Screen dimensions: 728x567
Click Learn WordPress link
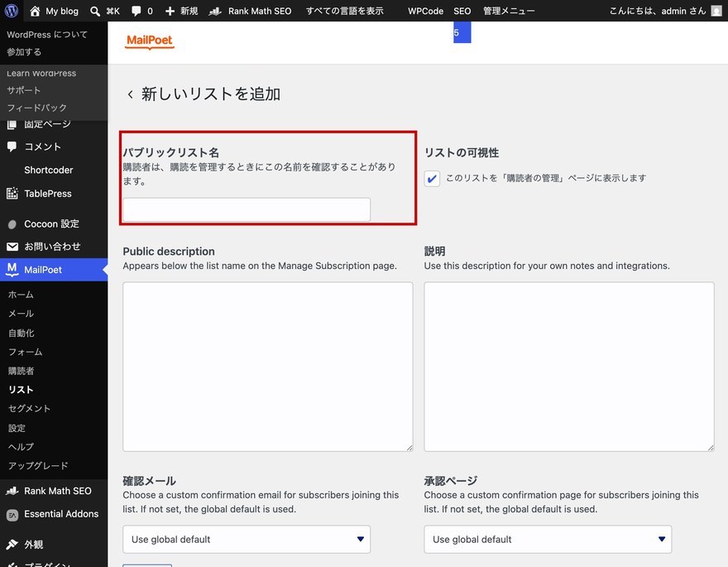pyautogui.click(x=41, y=74)
